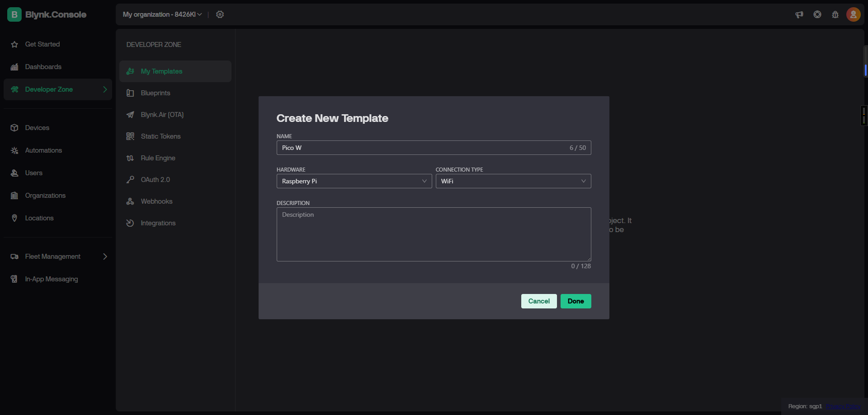
Task: Click the Devices cube icon
Action: click(14, 128)
